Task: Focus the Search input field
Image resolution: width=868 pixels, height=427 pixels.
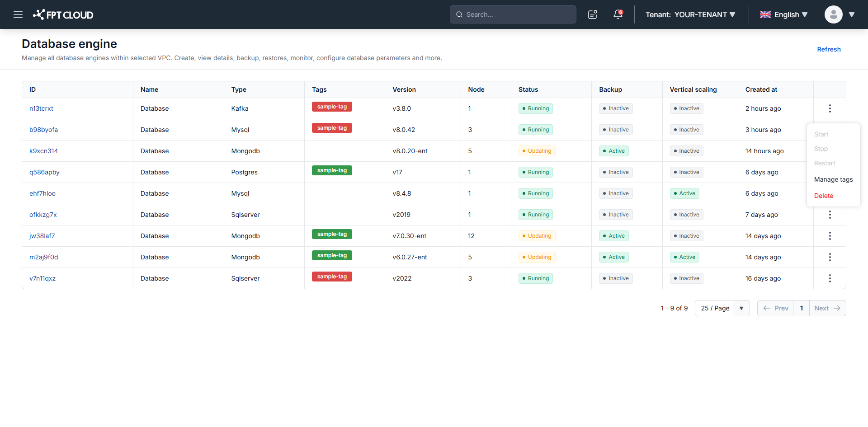Action: click(513, 14)
